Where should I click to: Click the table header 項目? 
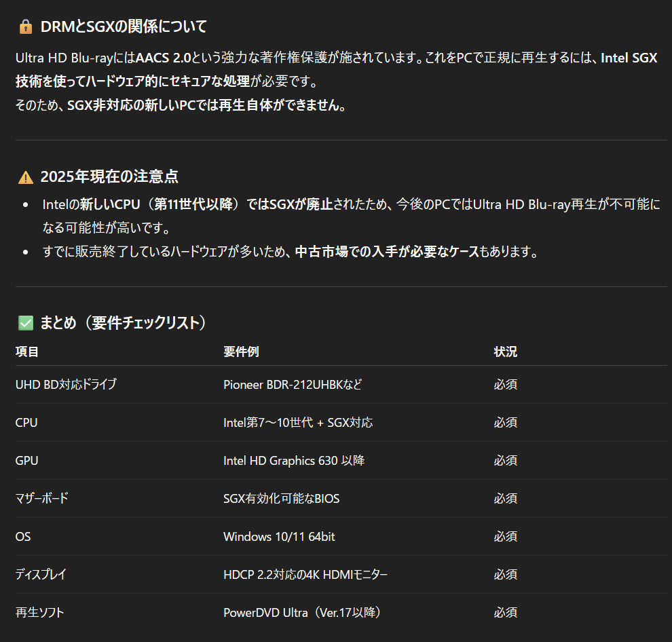pyautogui.click(x=27, y=352)
